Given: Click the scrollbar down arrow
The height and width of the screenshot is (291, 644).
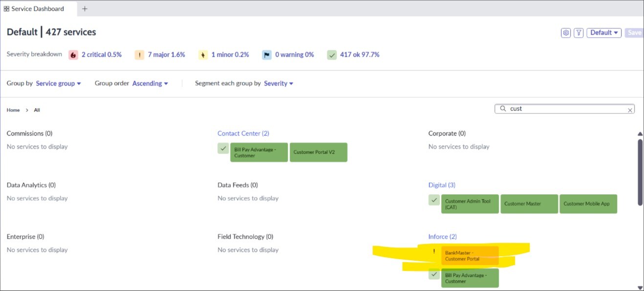Looking at the screenshot, I should 640,288.
